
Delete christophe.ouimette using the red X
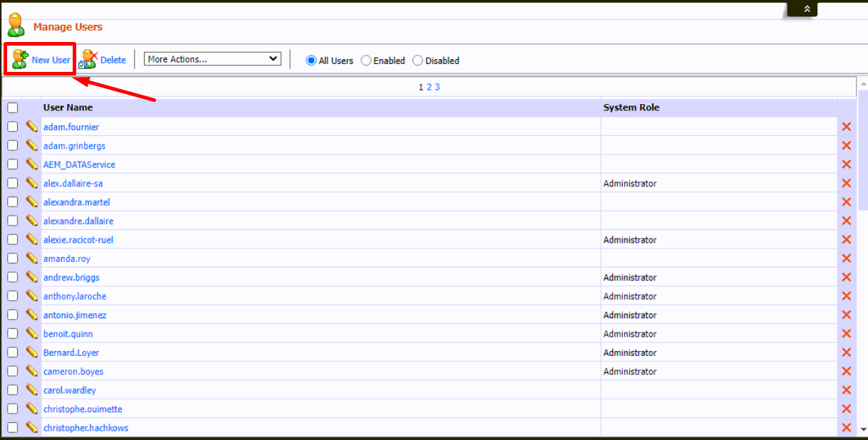(x=847, y=409)
